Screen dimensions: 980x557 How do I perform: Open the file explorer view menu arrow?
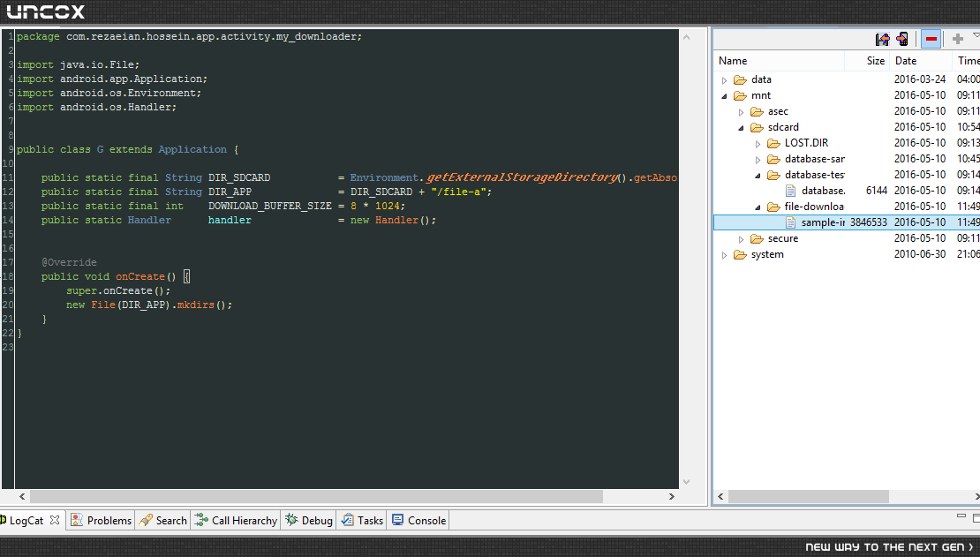(x=976, y=36)
